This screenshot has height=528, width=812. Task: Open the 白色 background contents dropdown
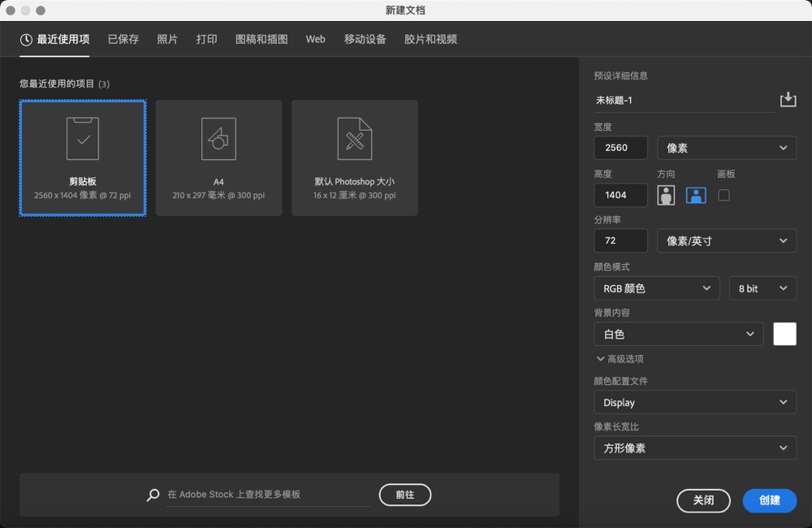[x=678, y=334]
